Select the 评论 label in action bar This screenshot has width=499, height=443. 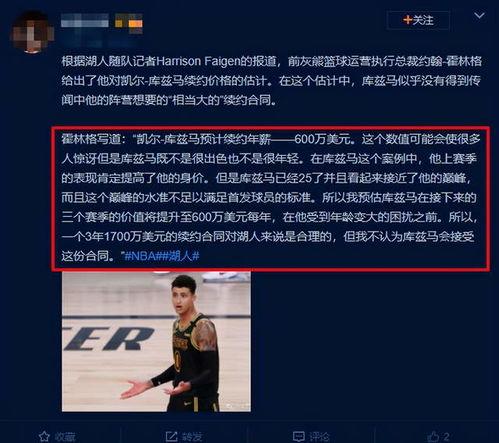(319, 436)
